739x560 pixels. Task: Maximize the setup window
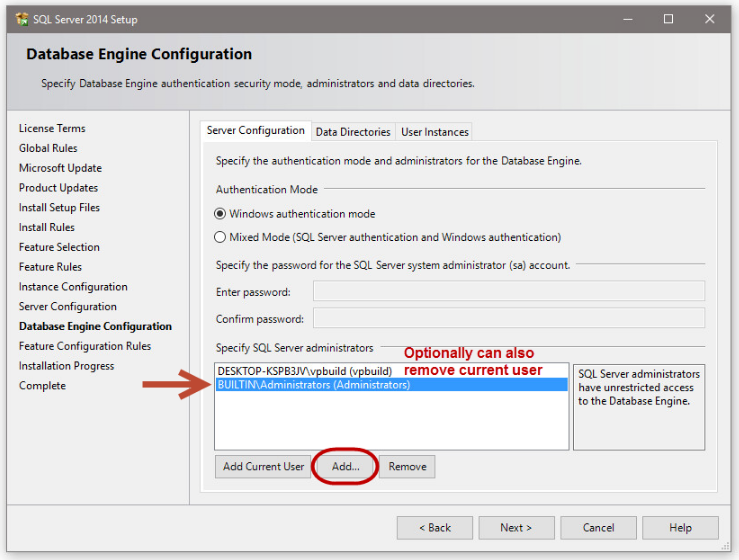pos(669,19)
